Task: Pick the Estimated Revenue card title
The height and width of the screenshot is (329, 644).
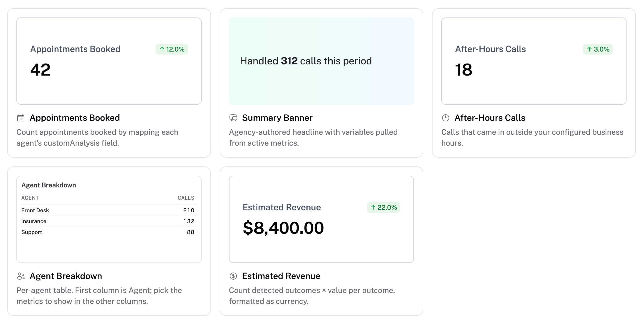Action: pos(281,276)
